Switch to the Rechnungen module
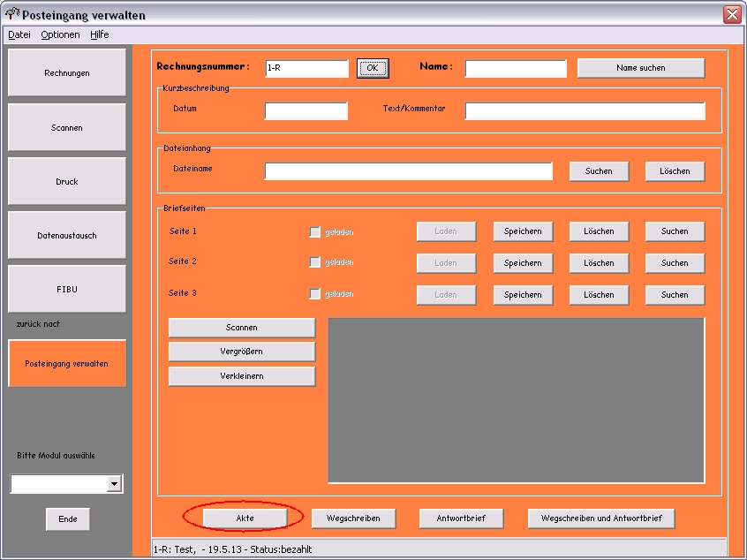 pyautogui.click(x=67, y=73)
